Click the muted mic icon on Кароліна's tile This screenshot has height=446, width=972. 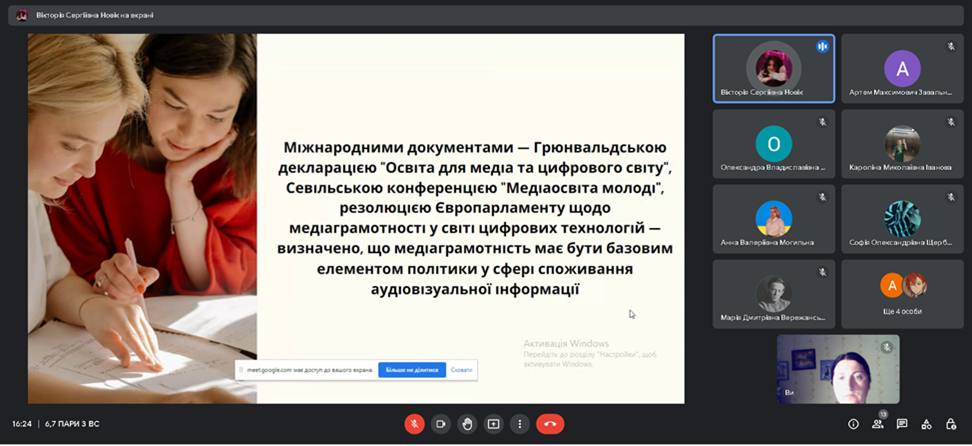click(950, 122)
